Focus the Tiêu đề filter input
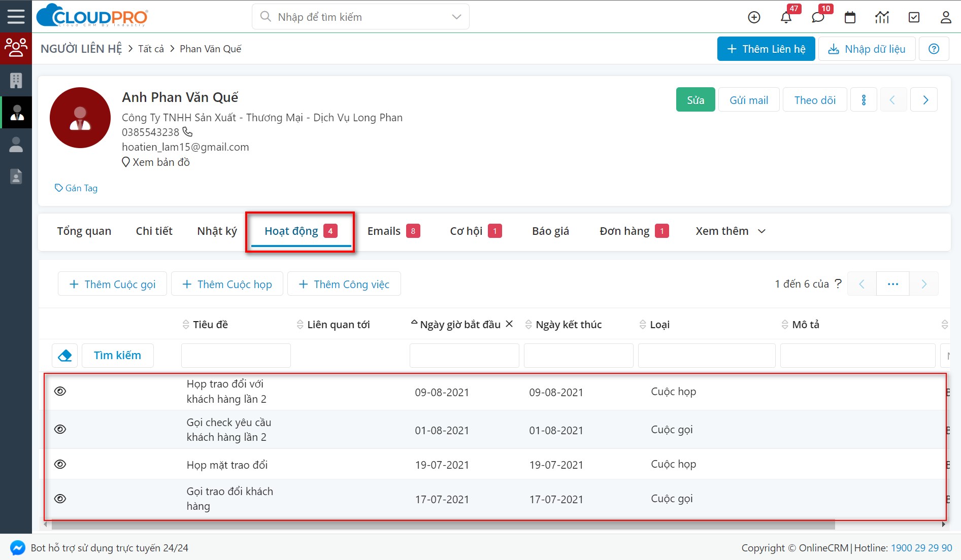This screenshot has height=560, width=961. pyautogui.click(x=236, y=356)
